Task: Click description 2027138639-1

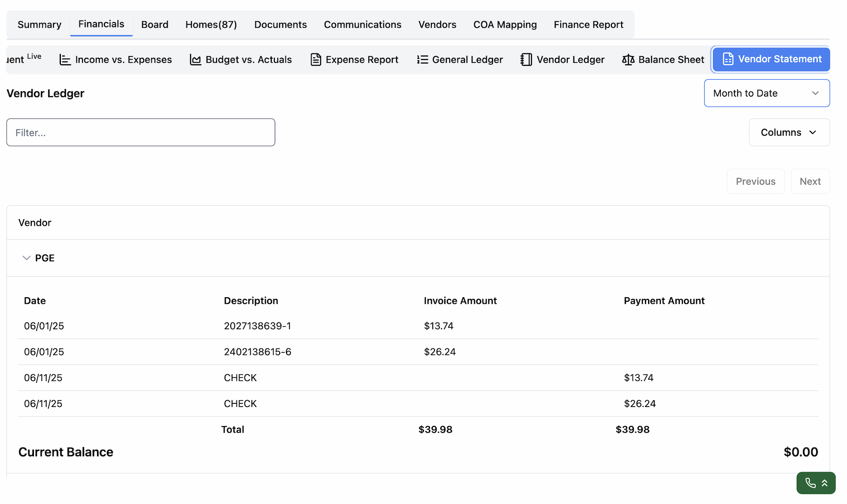Action: click(x=257, y=326)
